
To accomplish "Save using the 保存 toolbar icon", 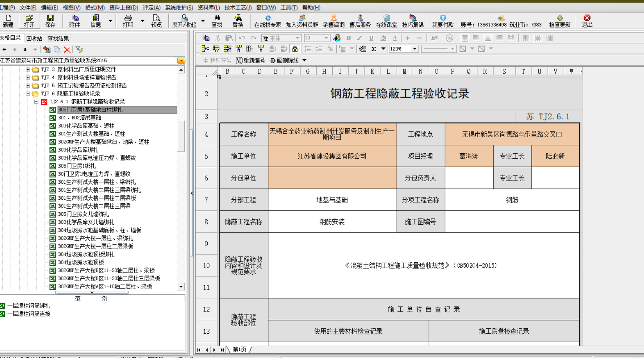I will click(50, 21).
